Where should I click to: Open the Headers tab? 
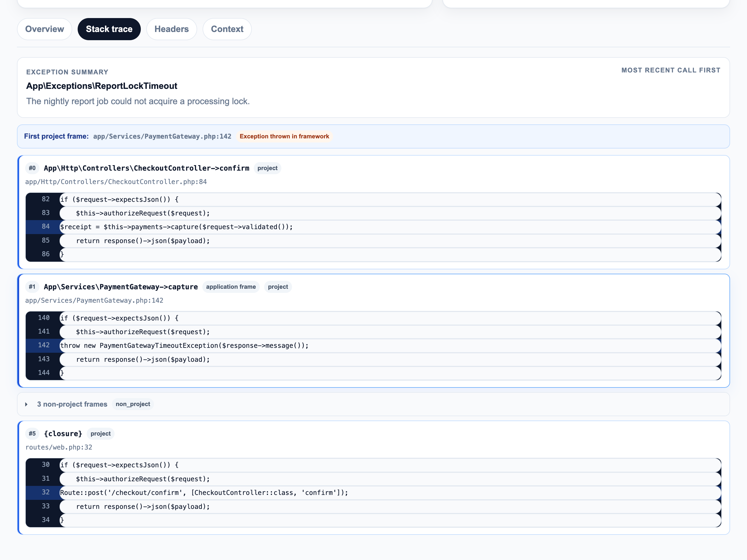[x=171, y=29]
